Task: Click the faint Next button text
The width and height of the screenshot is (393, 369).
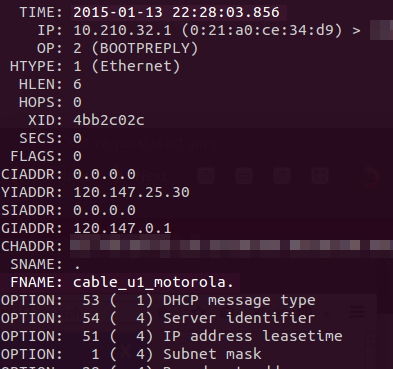Action: [x=152, y=176]
